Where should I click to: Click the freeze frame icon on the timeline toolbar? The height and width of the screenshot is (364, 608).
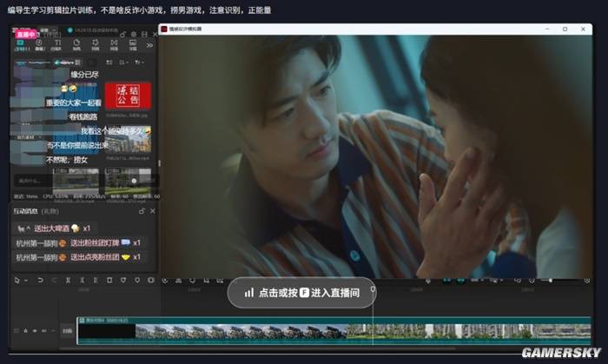click(x=151, y=280)
